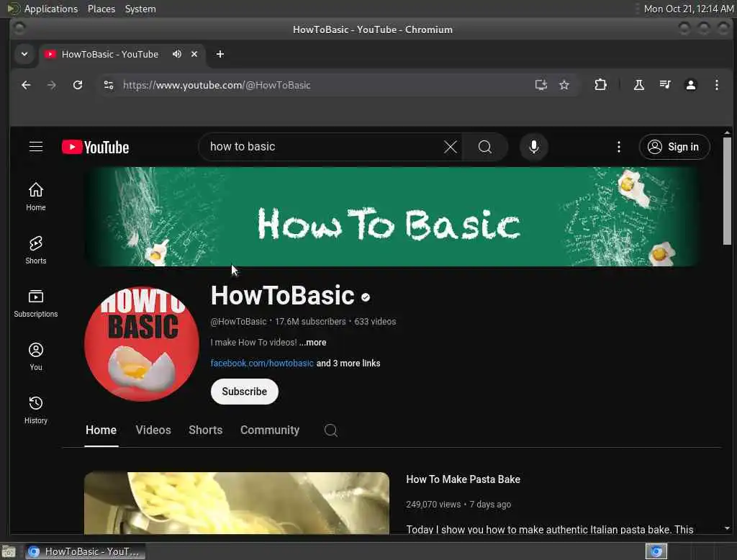
Task: Open the Chromium three-dot menu
Action: 716,85
